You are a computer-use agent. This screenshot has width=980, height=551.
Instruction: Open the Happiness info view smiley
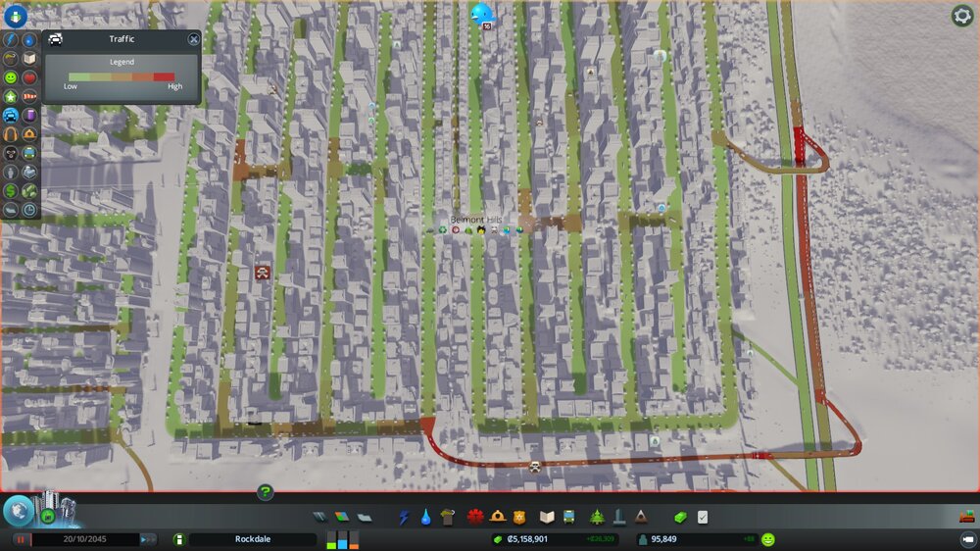(11, 77)
